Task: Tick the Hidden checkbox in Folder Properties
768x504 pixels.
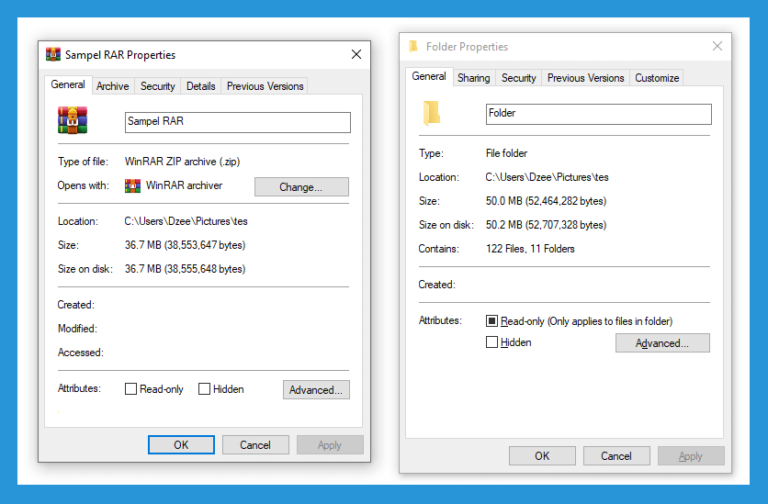Action: point(492,342)
